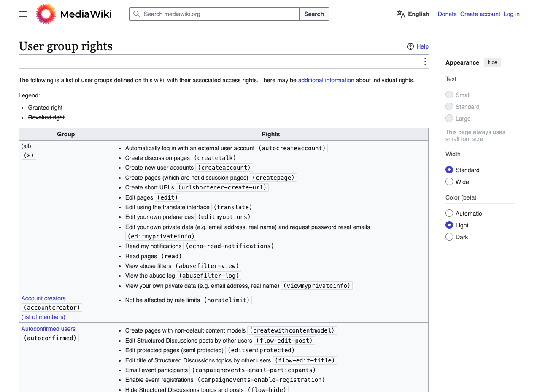The height and width of the screenshot is (392, 540).
Task: Focus the Search mediawiki.org field
Action: tap(214, 14)
